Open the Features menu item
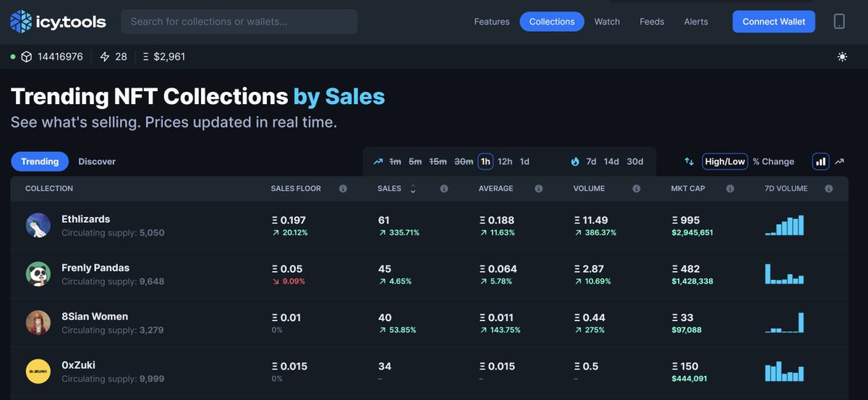Image resolution: width=868 pixels, height=400 pixels. [x=492, y=22]
